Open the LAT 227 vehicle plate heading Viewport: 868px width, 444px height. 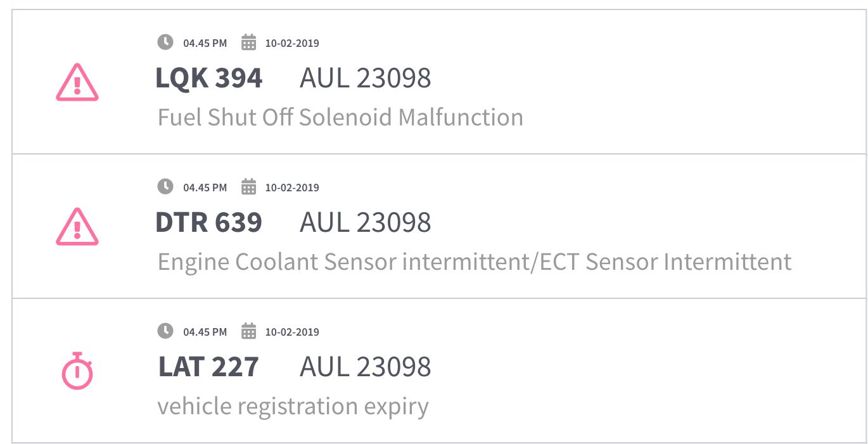click(208, 367)
